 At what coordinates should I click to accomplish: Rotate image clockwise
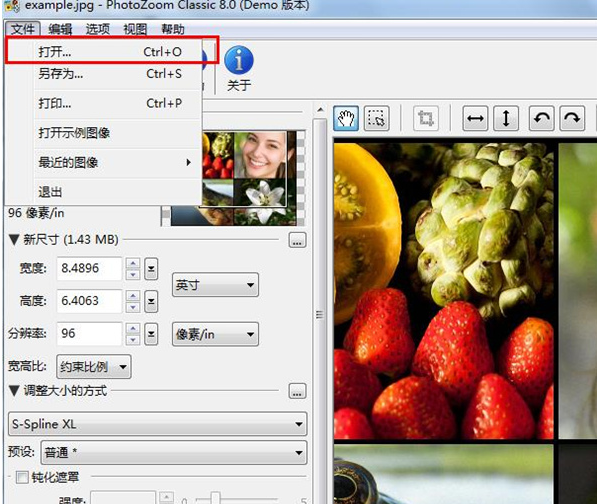[x=572, y=118]
